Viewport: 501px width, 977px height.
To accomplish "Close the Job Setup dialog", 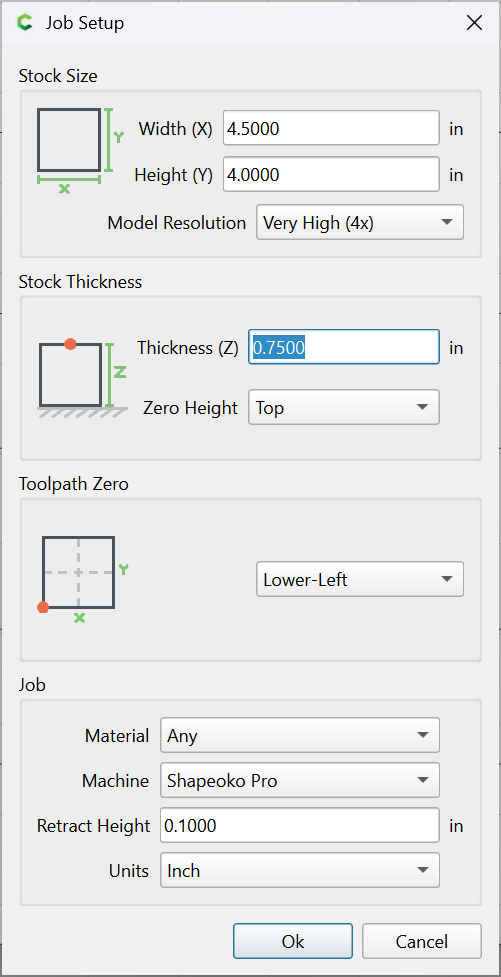I will pos(474,23).
